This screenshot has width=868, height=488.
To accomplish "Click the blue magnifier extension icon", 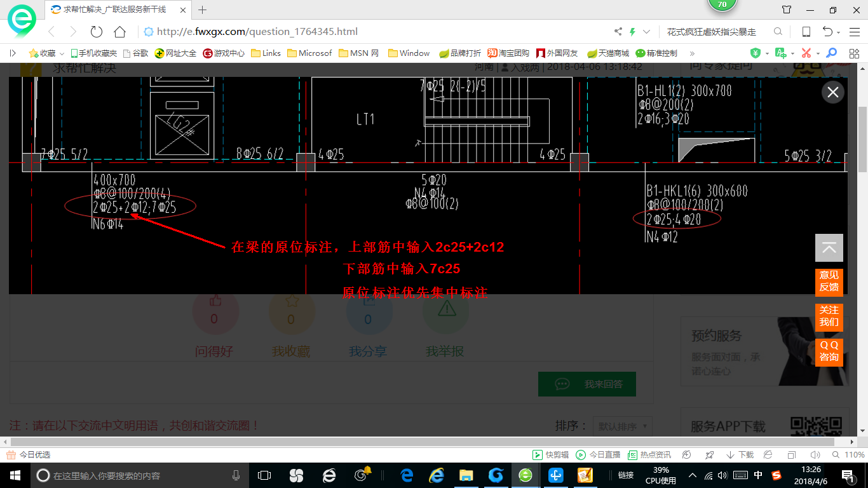I will coord(831,53).
